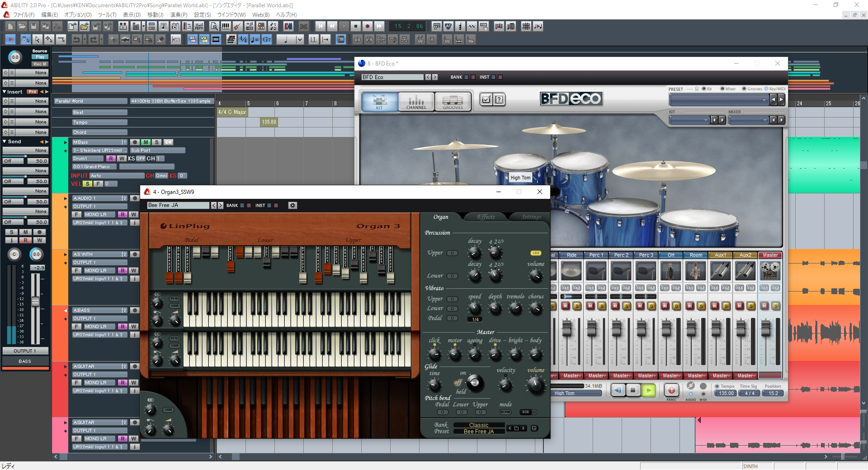The height and width of the screenshot is (470, 868).
Task: Switch to the organ Settings tab
Action: 531,217
